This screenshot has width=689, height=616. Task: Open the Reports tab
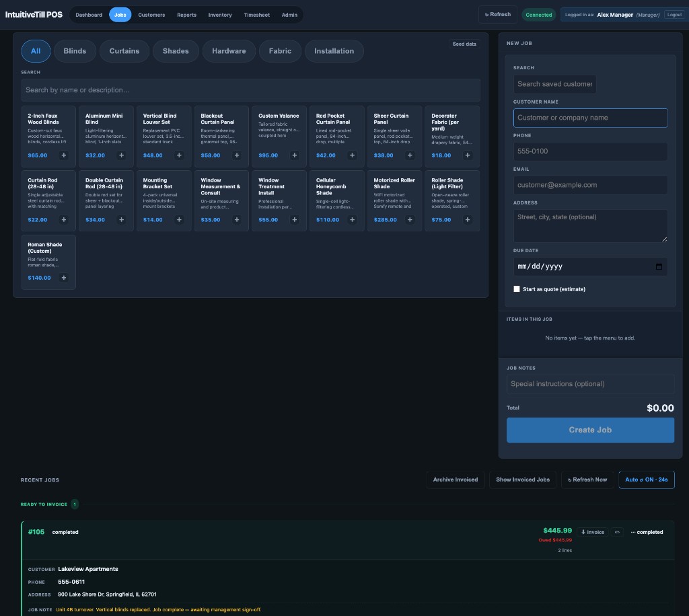click(187, 15)
